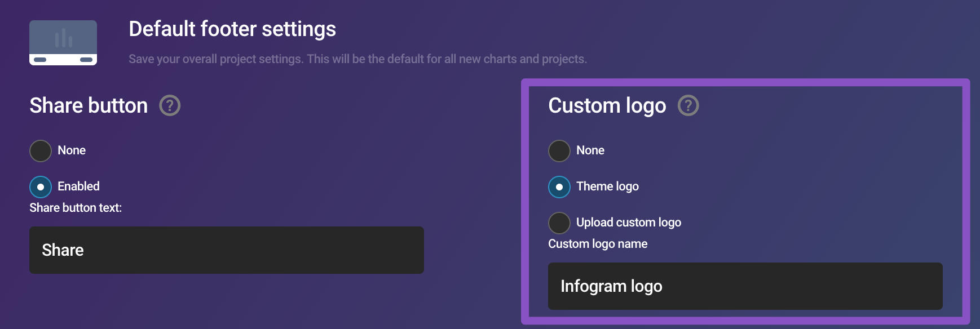The width and height of the screenshot is (980, 329).
Task: Select the Upload custom logo radio option
Action: click(559, 223)
